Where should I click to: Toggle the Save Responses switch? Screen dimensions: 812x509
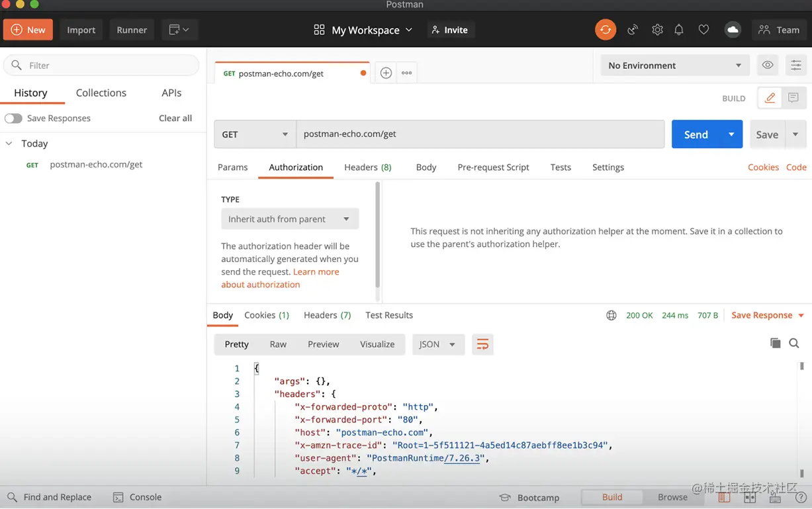click(13, 118)
